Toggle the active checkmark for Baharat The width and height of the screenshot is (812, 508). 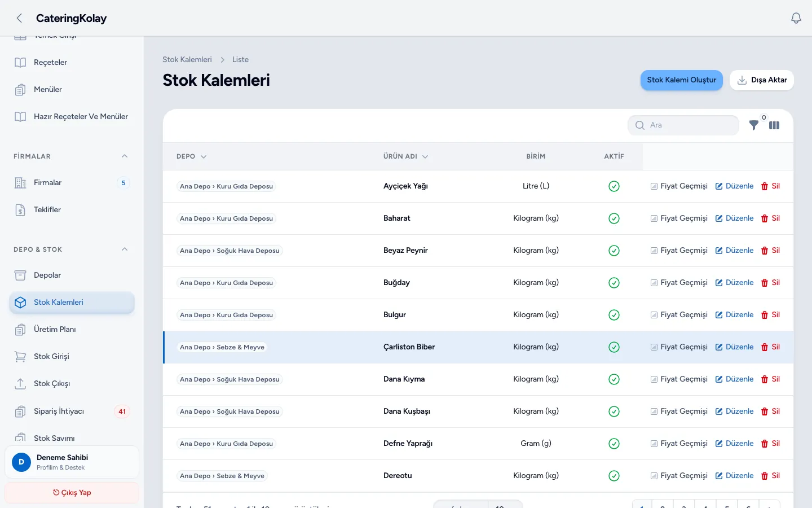click(614, 218)
